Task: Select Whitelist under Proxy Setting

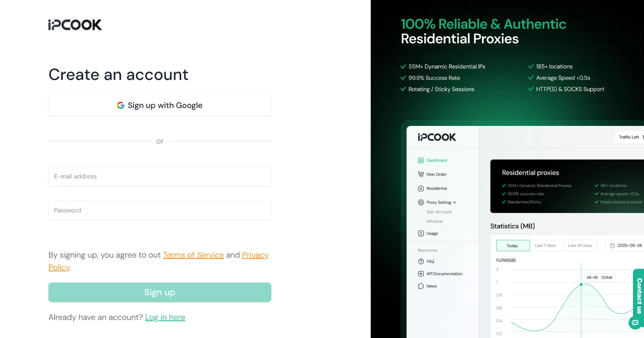Action: (x=436, y=222)
